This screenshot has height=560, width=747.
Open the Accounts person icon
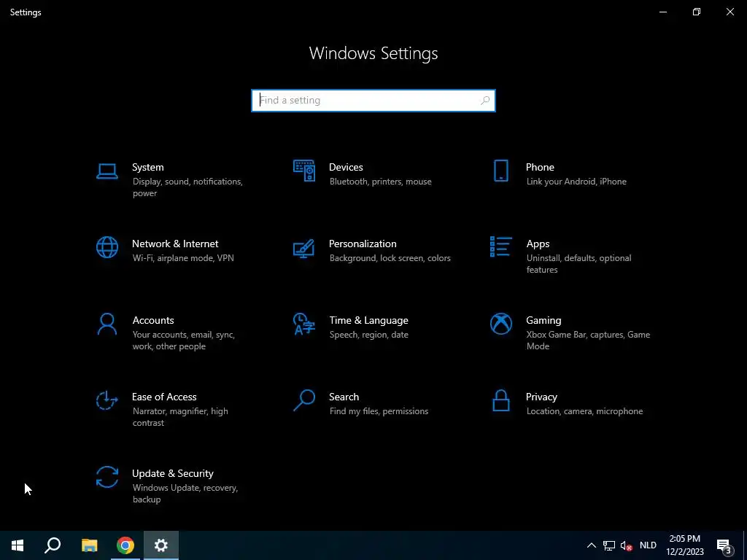point(107,324)
